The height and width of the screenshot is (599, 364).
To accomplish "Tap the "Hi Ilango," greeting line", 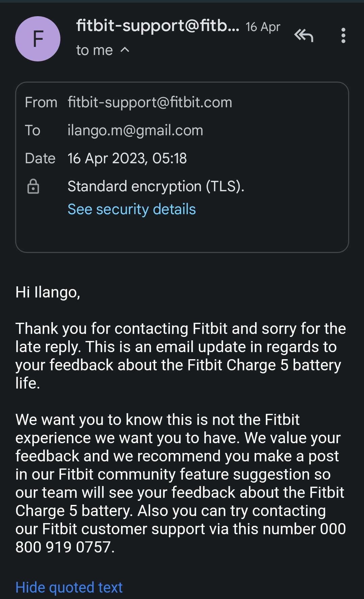I will [48, 292].
